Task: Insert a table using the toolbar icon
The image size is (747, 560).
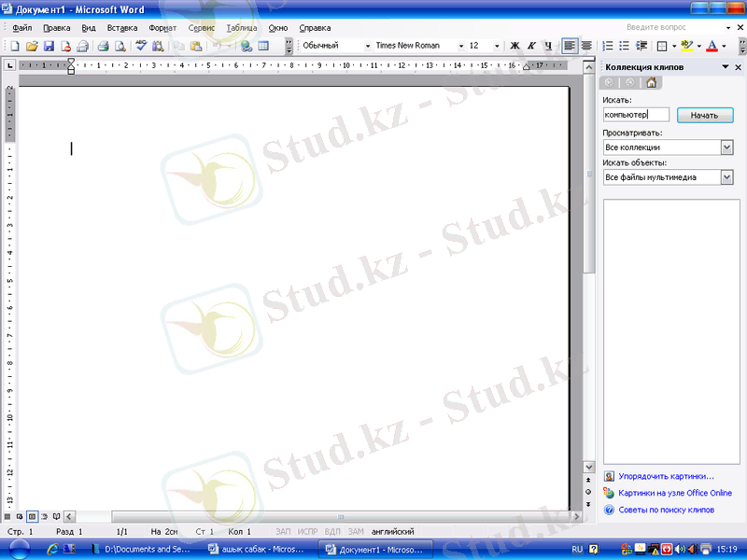Action: coord(263,46)
